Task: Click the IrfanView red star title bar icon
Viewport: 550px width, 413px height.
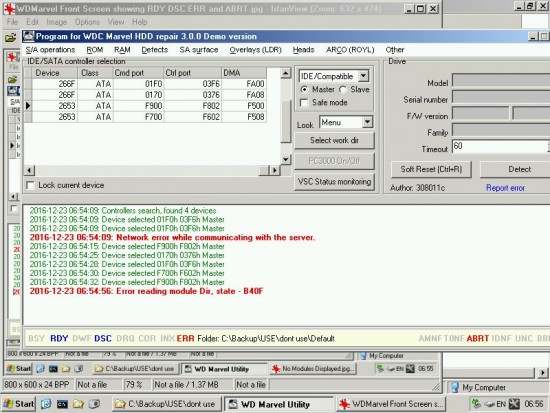Action: tap(9, 8)
